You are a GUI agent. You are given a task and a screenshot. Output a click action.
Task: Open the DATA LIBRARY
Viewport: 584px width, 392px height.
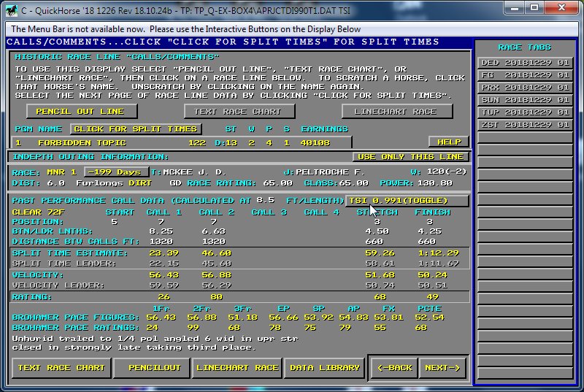tap(325, 368)
